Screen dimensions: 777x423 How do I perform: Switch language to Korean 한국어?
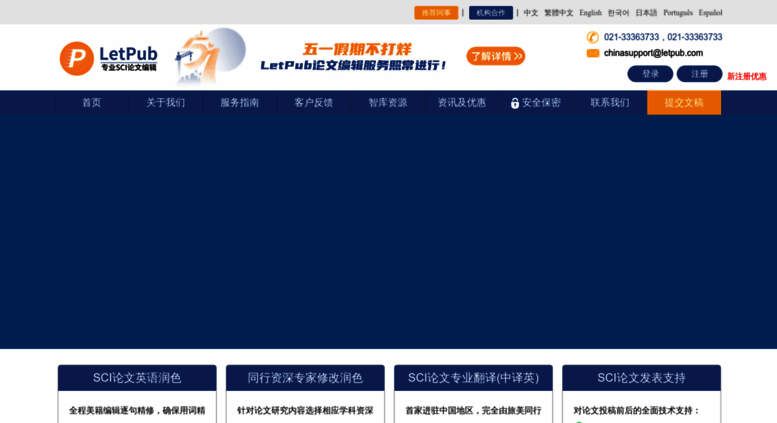tap(618, 13)
